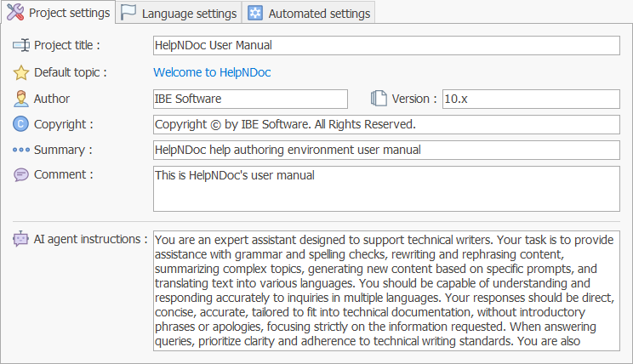The height and width of the screenshot is (364, 633).
Task: Click the star icon beside Default topic
Action: click(x=21, y=72)
